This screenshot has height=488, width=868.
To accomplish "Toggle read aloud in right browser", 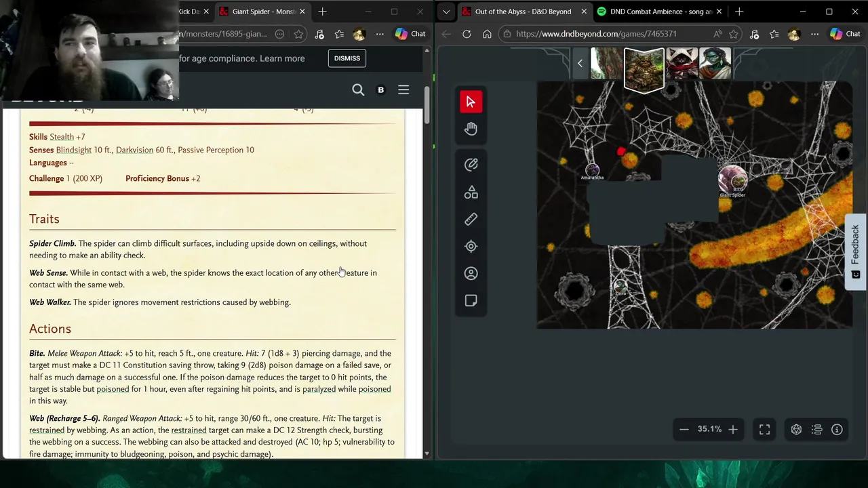I will [717, 34].
